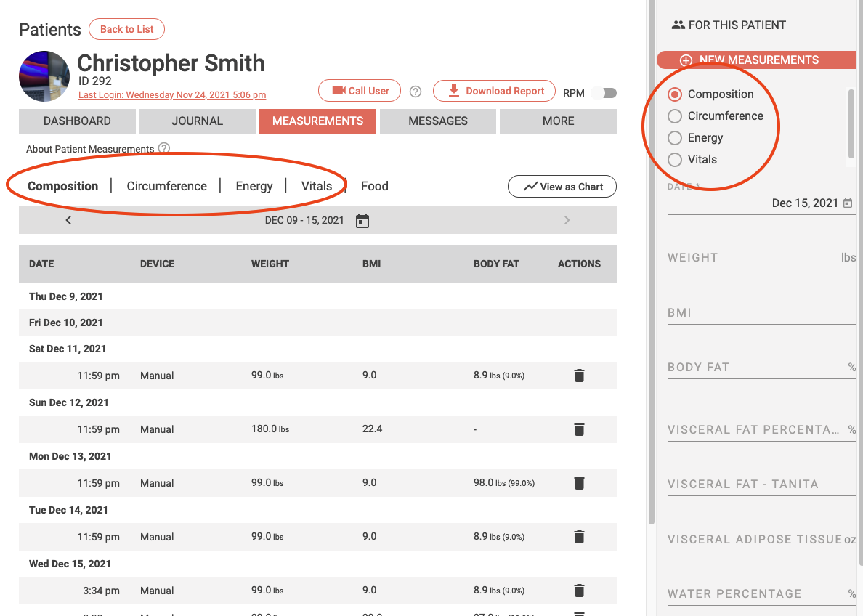Delete the Sun Dec 12 180.0 lbs entry
Screen dimensions: 863x616
point(579,429)
